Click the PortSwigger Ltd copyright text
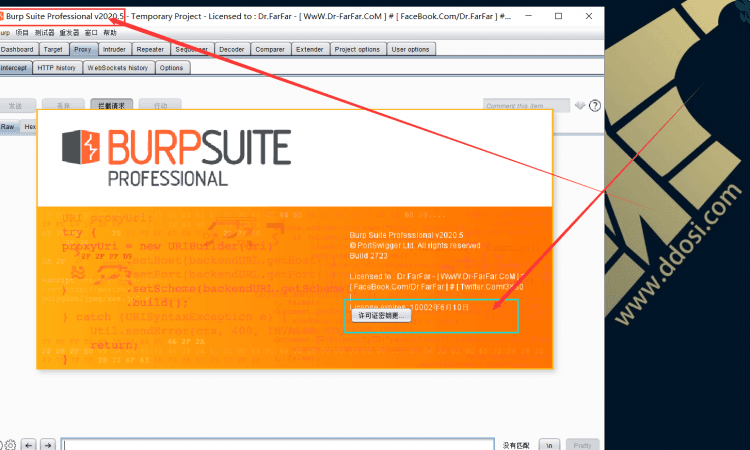This screenshot has height=450, width=750. (415, 246)
